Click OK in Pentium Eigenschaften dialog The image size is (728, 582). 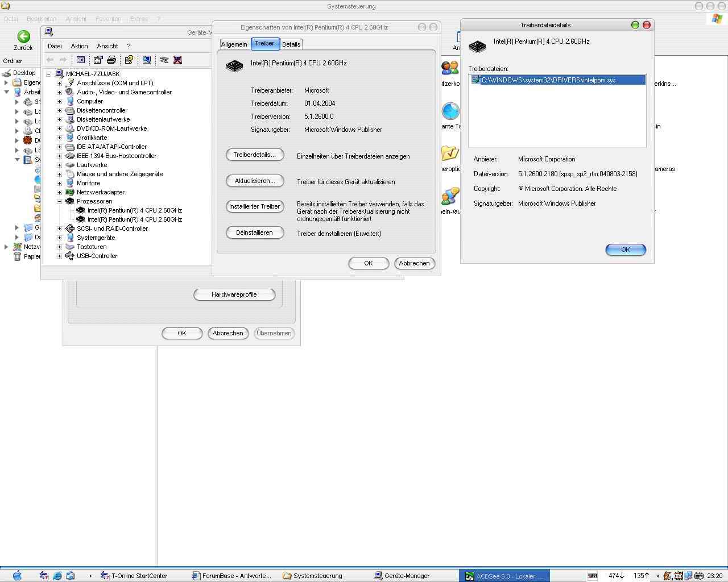point(369,263)
